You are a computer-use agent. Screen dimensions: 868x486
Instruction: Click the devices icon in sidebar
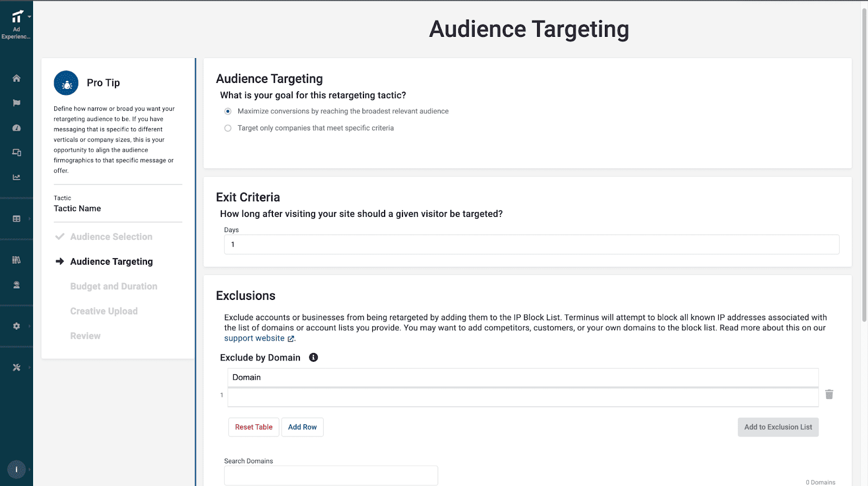tap(16, 152)
